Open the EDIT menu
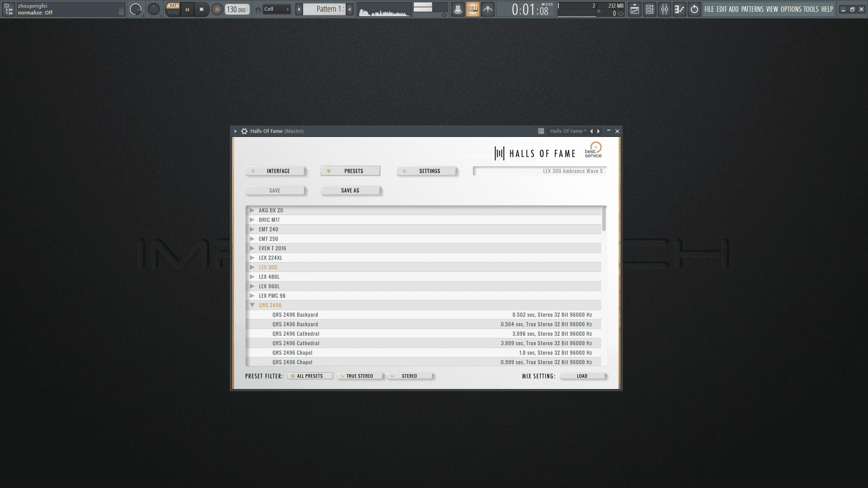Viewport: 868px width, 488px height. pos(722,9)
